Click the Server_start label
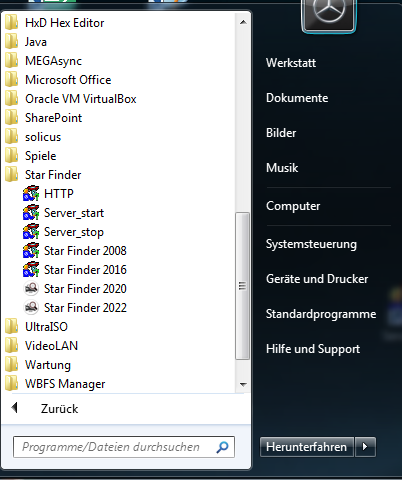Viewport: 402px width, 481px height. (x=74, y=213)
